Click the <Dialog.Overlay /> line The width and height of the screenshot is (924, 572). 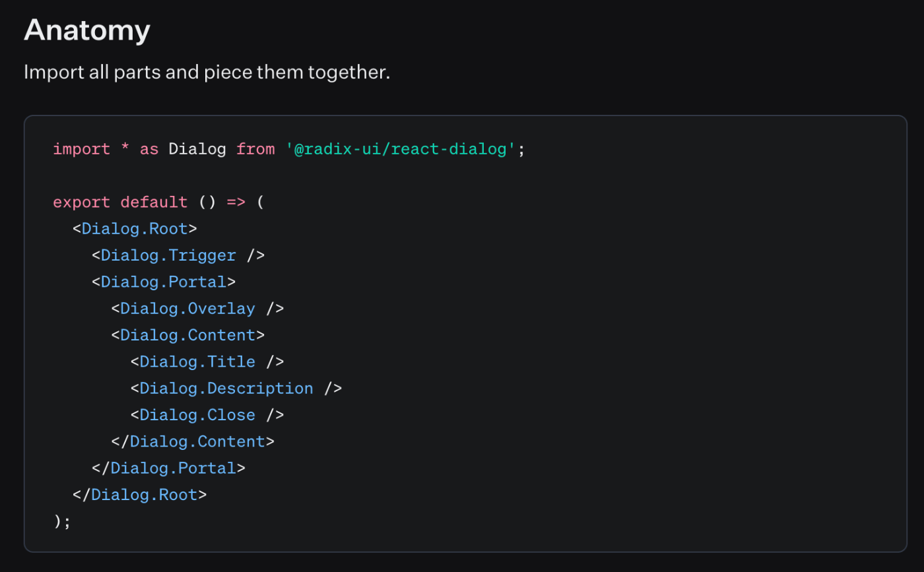coord(197,308)
